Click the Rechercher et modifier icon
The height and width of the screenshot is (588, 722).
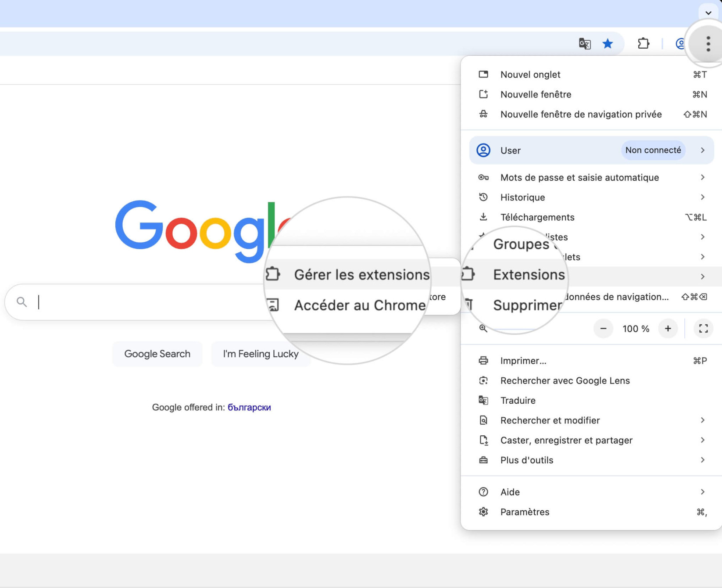[x=483, y=420]
